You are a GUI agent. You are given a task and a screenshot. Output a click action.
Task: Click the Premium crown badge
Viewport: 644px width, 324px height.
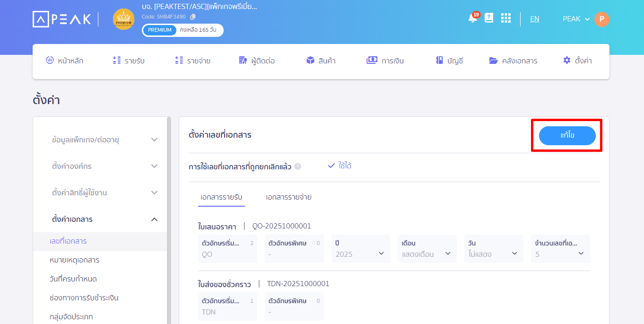pos(123,19)
